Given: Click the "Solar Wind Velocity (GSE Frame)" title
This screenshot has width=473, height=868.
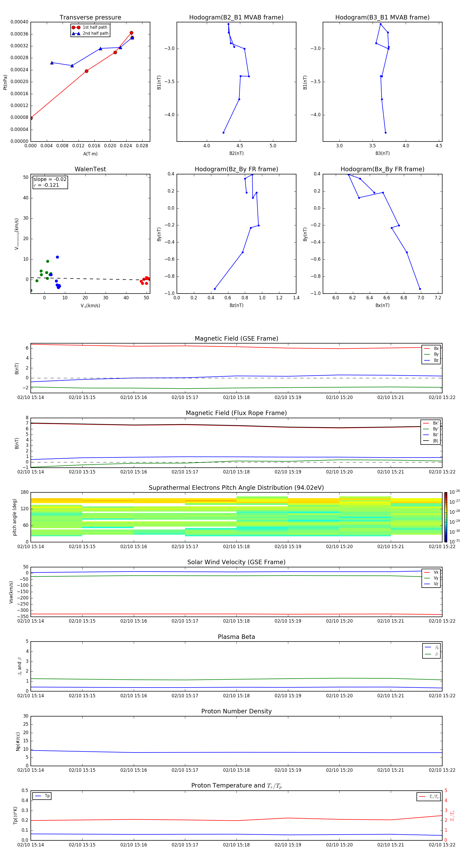Looking at the screenshot, I should 236,562.
